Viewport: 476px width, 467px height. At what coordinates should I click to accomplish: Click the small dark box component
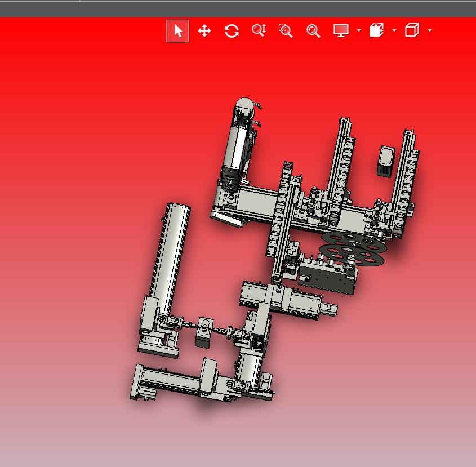[x=386, y=161]
